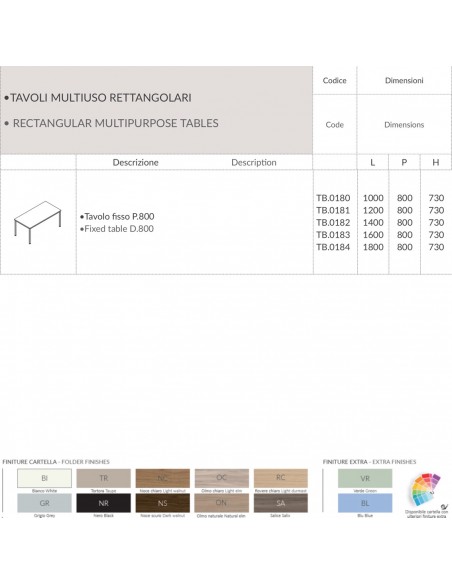
Task: Click the Descrizione column header
Action: click(136, 162)
